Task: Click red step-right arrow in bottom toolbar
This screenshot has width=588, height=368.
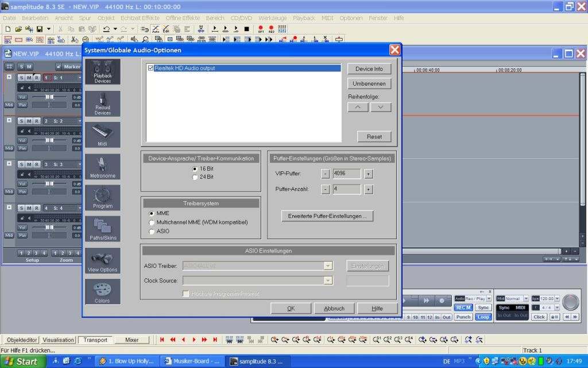Action: [x=194, y=339]
